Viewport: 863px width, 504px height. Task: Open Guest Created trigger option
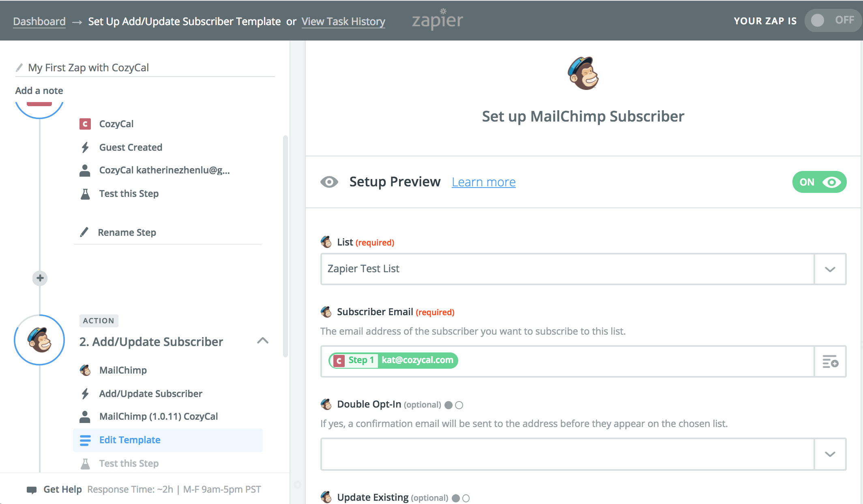[x=131, y=147]
